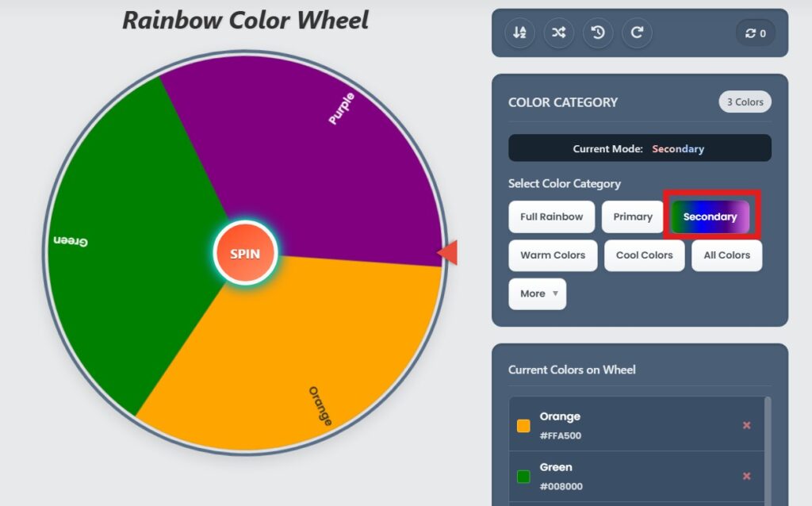The width and height of the screenshot is (812, 506).
Task: Switch to Warm Colors mode
Action: 553,255
